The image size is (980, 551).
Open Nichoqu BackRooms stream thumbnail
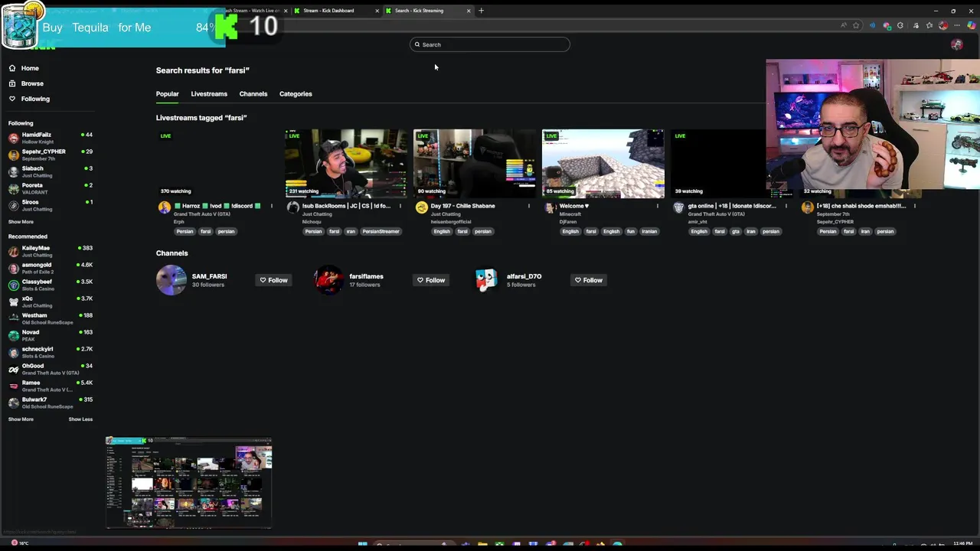pos(346,164)
